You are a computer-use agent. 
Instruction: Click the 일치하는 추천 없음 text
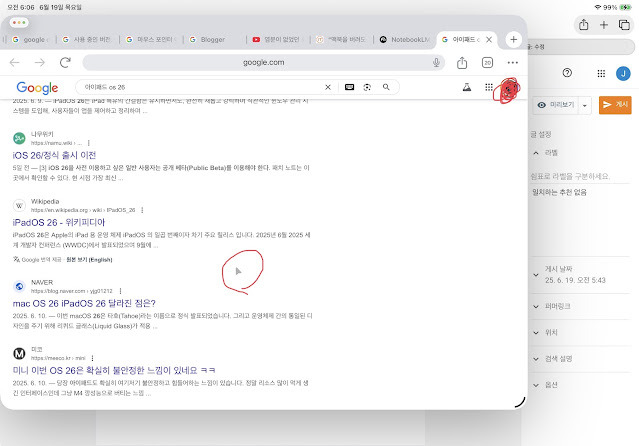click(x=559, y=192)
